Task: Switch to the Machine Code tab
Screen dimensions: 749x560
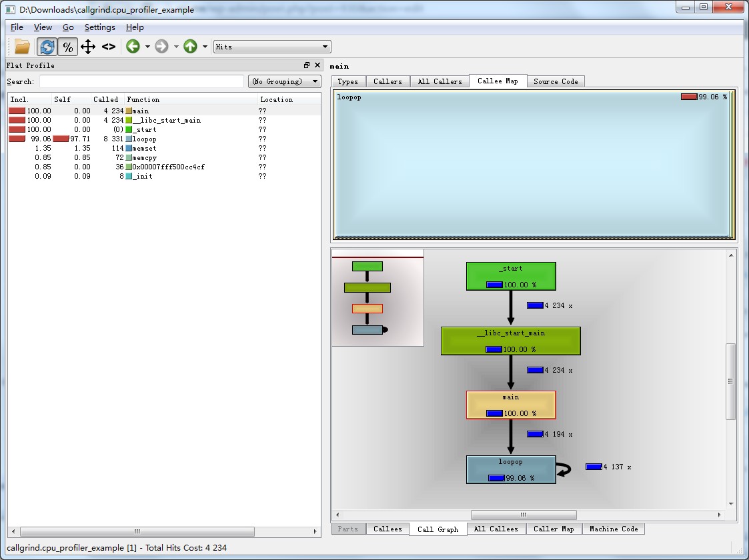Action: click(x=613, y=529)
